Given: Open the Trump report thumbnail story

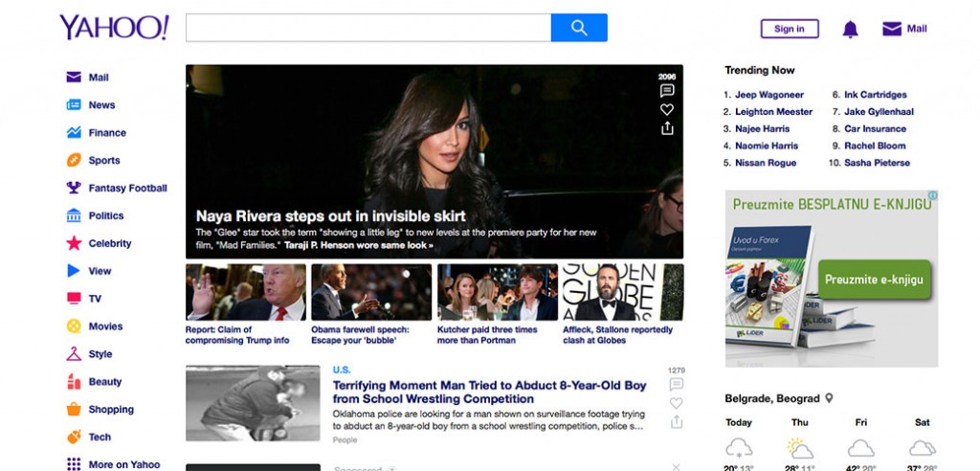Looking at the screenshot, I should tap(246, 292).
